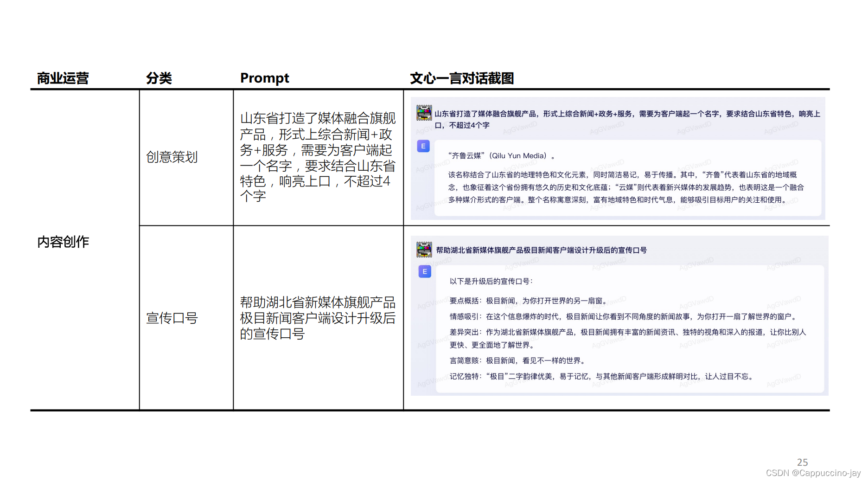The image size is (868, 482).
Task: Click the paragraph starting 该名称结合了山东省的地理特色
Action: pyautogui.click(x=626, y=187)
